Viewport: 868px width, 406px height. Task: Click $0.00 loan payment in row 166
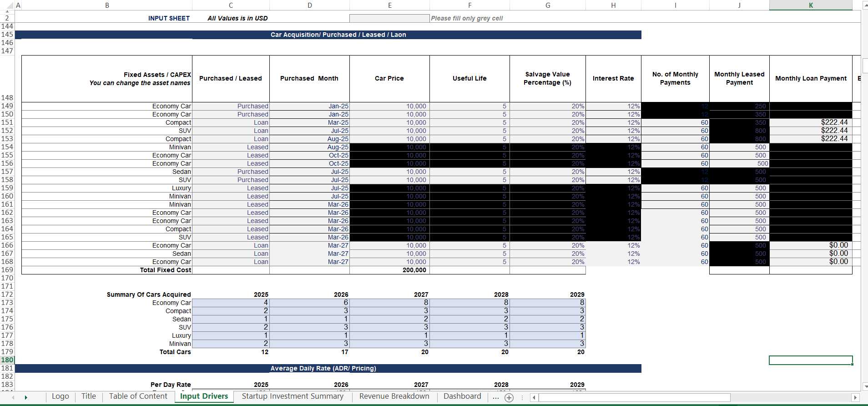pos(811,245)
